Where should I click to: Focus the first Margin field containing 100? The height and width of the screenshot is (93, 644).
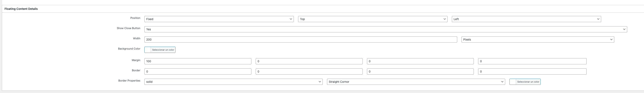click(x=198, y=61)
